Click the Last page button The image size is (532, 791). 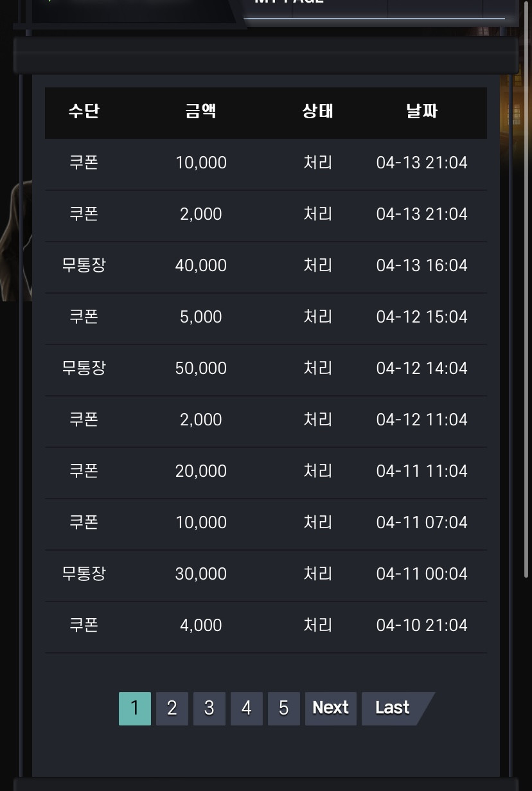point(393,708)
